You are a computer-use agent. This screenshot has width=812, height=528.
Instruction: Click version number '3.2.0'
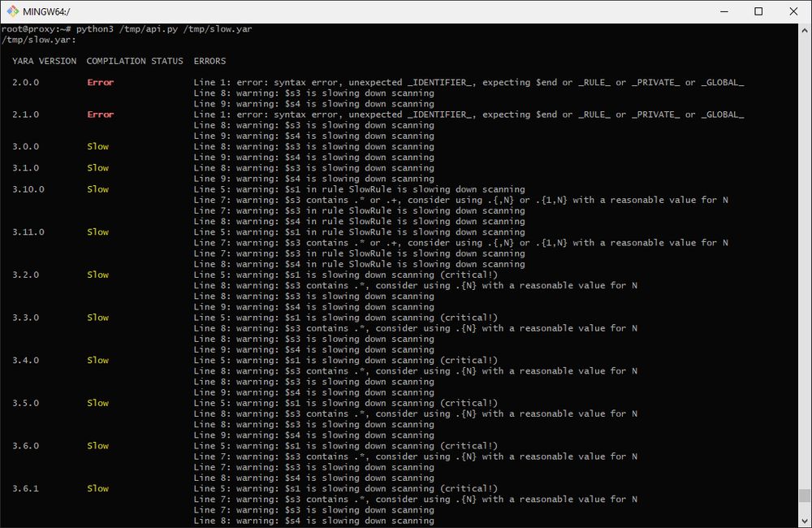pos(25,275)
